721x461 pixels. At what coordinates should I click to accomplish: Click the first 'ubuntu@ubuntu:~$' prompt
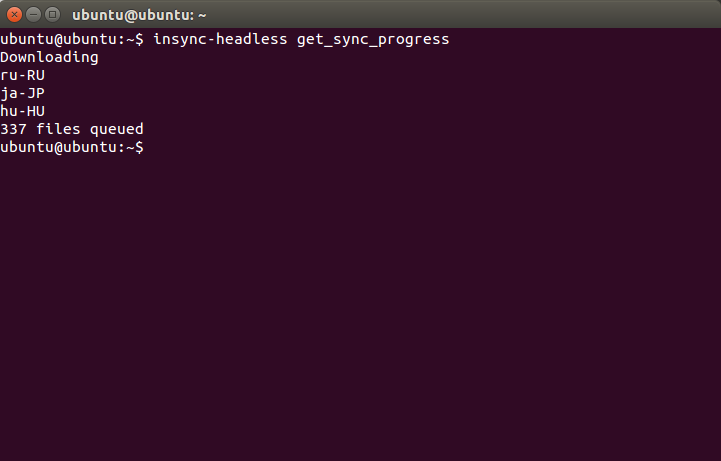tap(72, 39)
